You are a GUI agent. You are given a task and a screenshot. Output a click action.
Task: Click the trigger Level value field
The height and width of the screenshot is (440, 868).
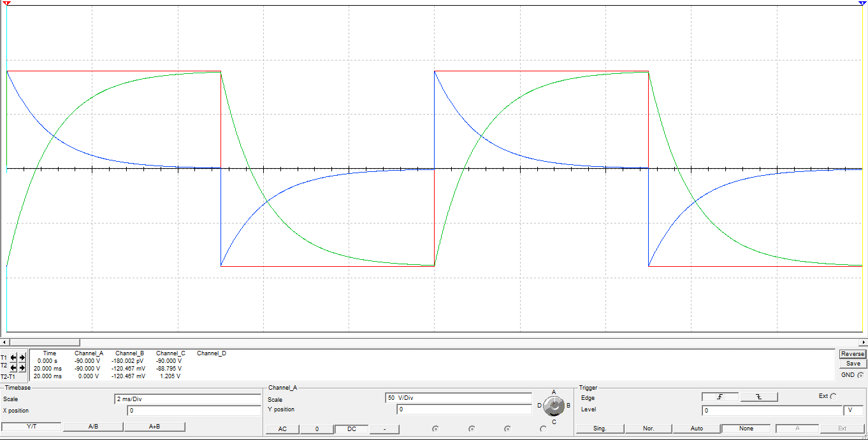(772, 411)
